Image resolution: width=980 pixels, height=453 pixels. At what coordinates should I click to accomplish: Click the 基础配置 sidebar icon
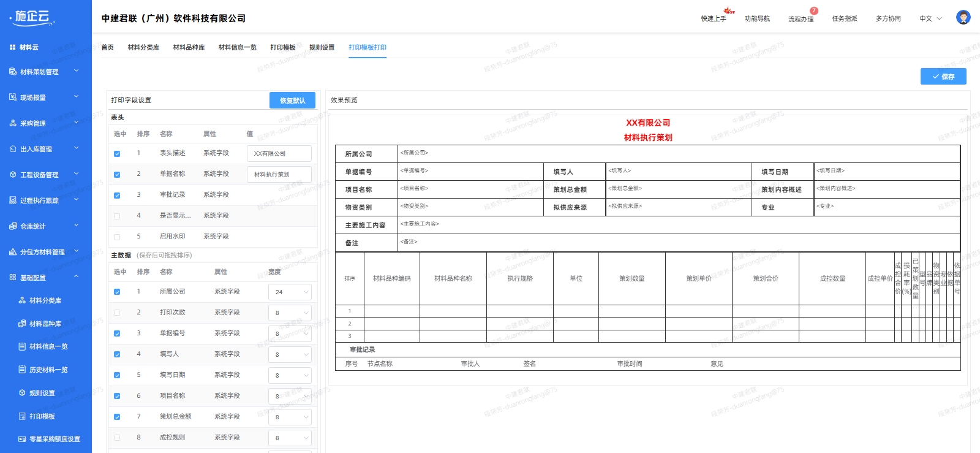coord(13,278)
